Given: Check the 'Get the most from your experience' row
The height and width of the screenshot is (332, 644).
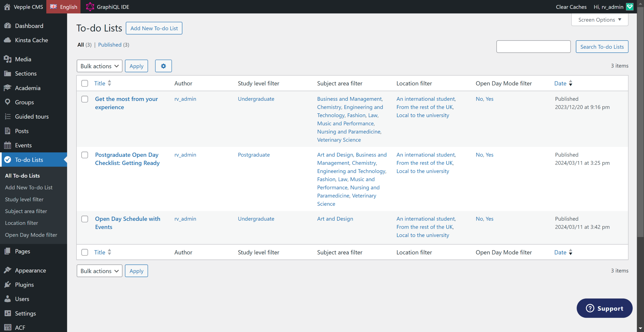Looking at the screenshot, I should click(x=85, y=99).
